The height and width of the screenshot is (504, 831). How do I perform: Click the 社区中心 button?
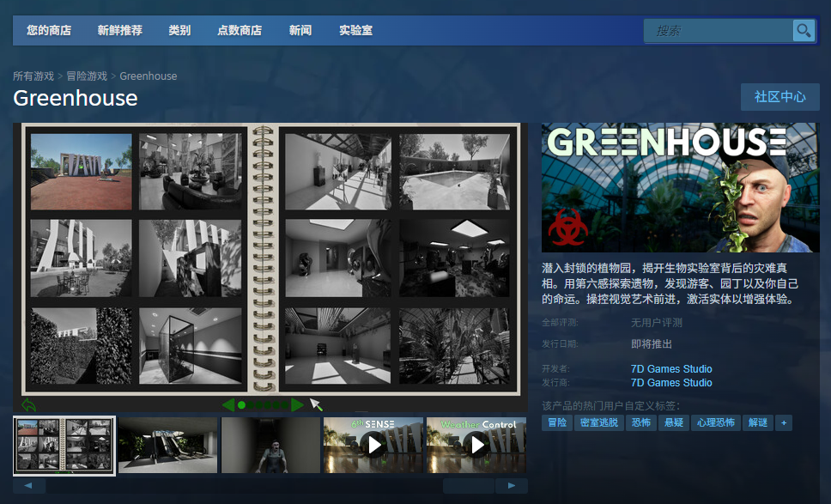pos(779,97)
